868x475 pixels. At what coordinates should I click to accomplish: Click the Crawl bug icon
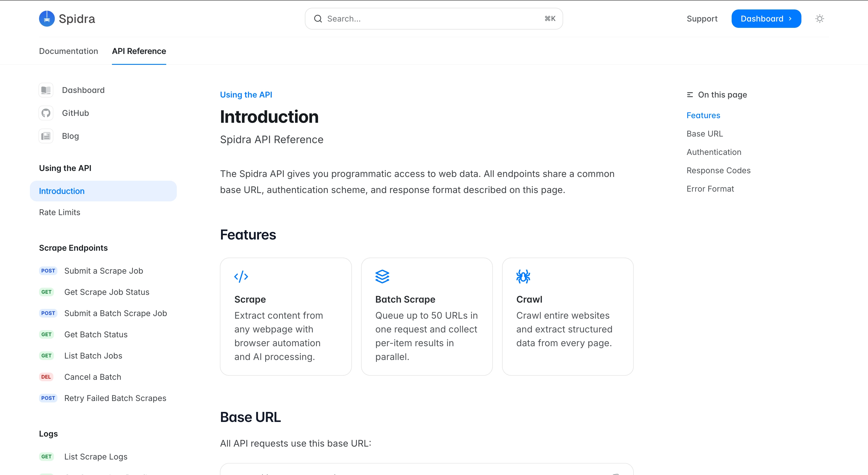[523, 277]
